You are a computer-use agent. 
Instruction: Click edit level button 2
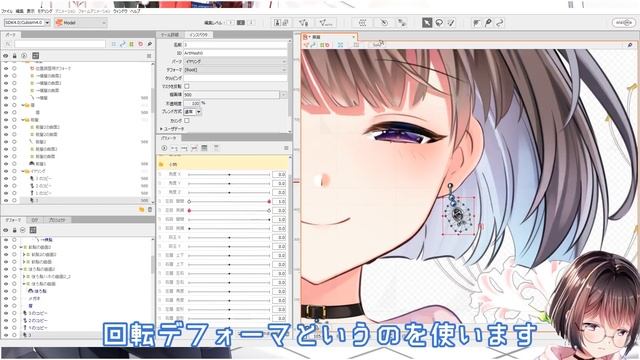241,23
